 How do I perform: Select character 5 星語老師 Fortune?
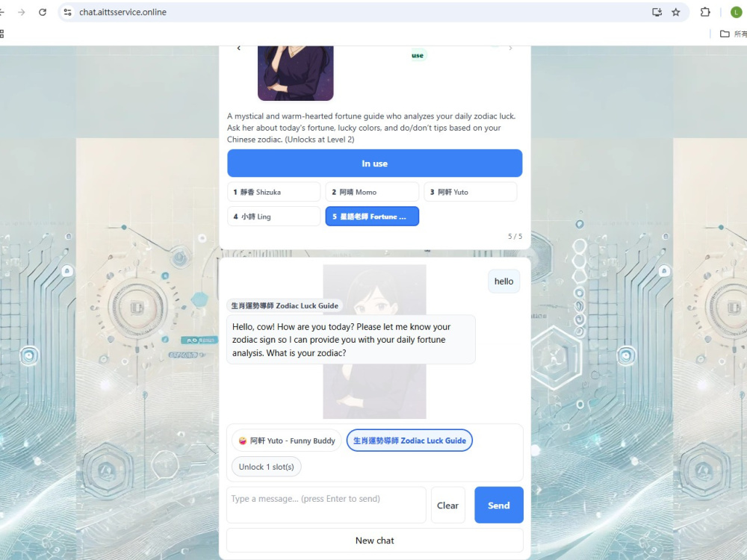372,217
